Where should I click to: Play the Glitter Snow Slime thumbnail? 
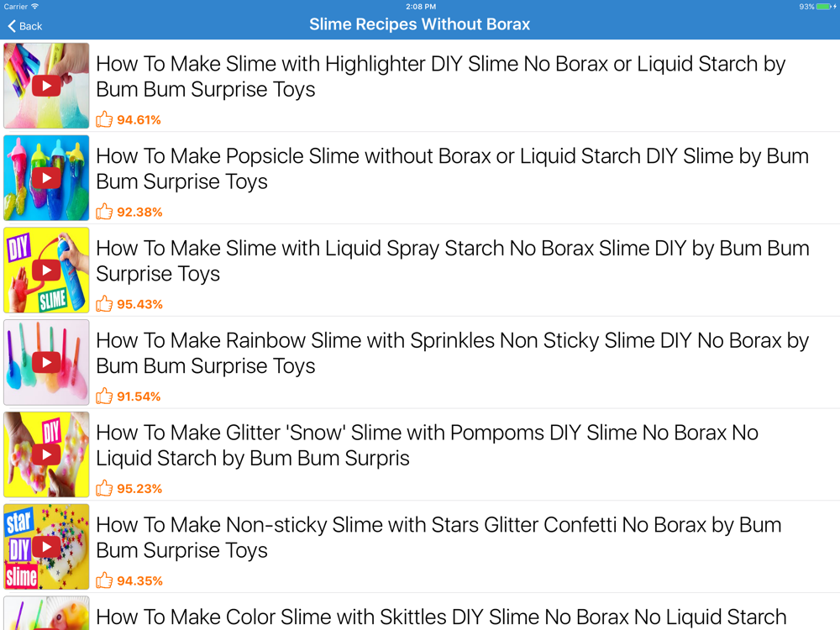(x=46, y=454)
